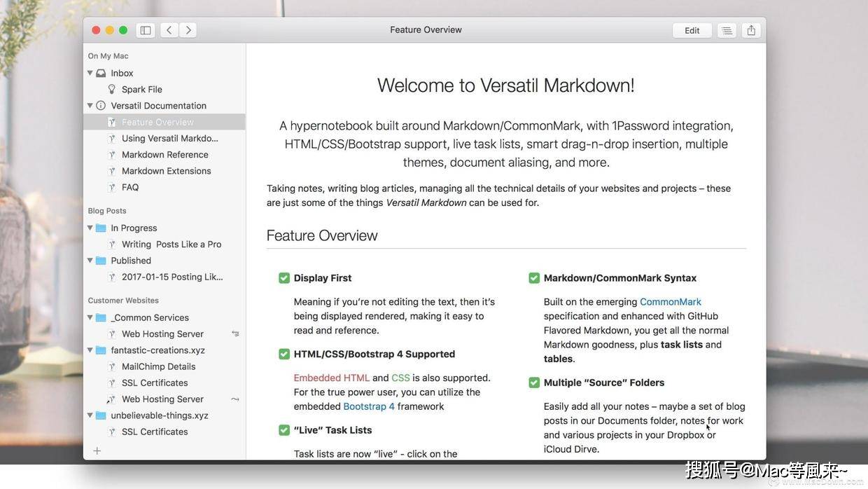Open the Markdown Reference document
Image resolution: width=868 pixels, height=489 pixels.
(x=164, y=155)
